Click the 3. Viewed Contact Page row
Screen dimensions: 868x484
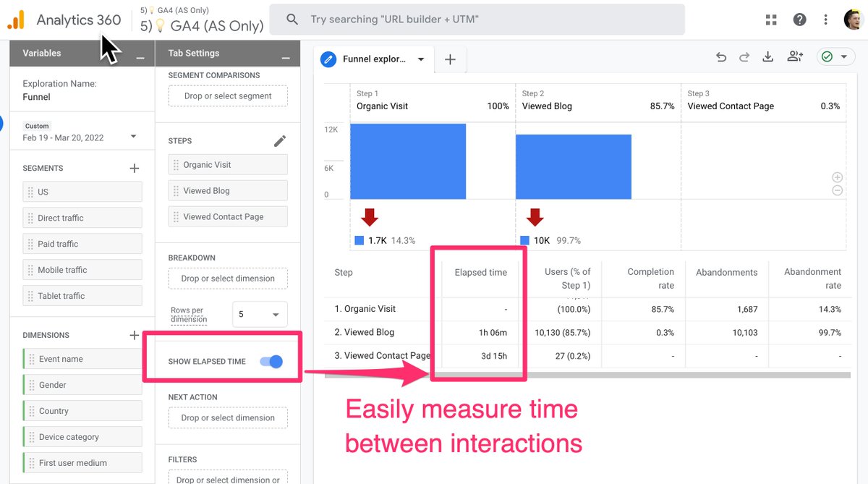(587, 355)
